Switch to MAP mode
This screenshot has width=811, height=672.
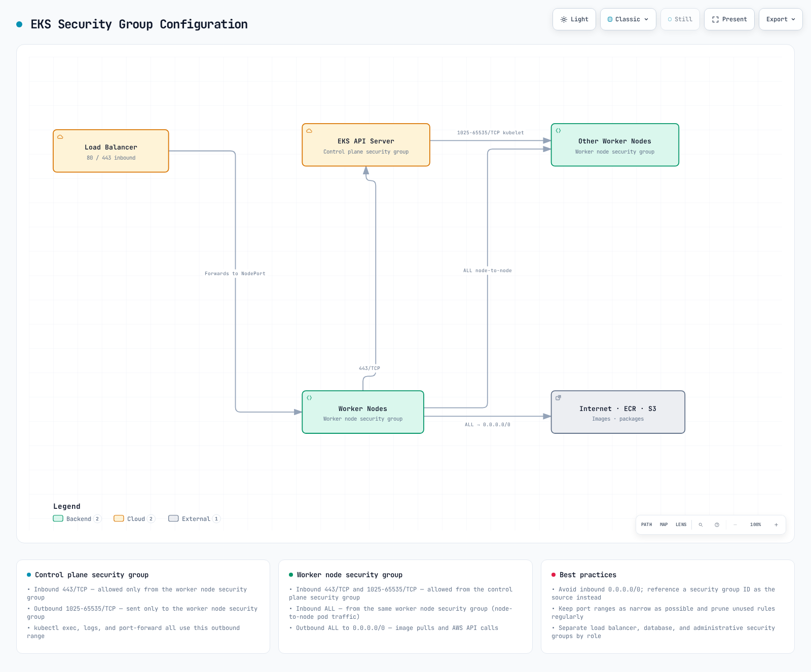coord(663,525)
